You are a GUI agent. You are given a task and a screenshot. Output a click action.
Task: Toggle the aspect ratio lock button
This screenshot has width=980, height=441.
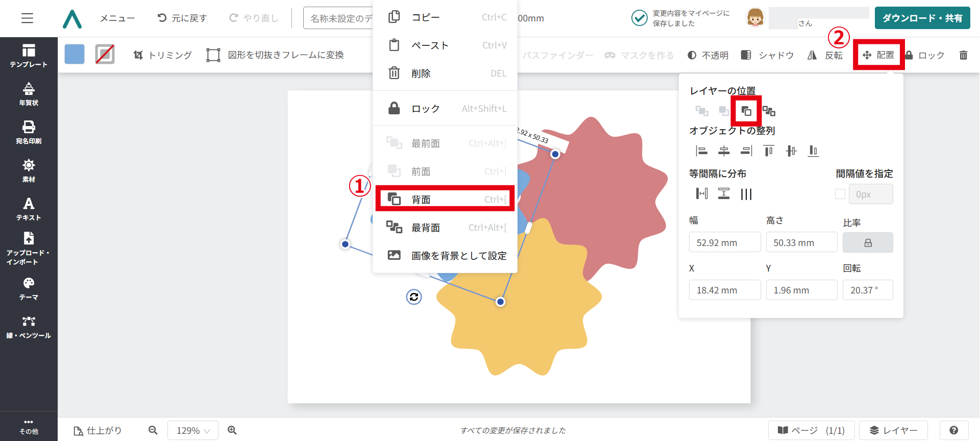(867, 242)
